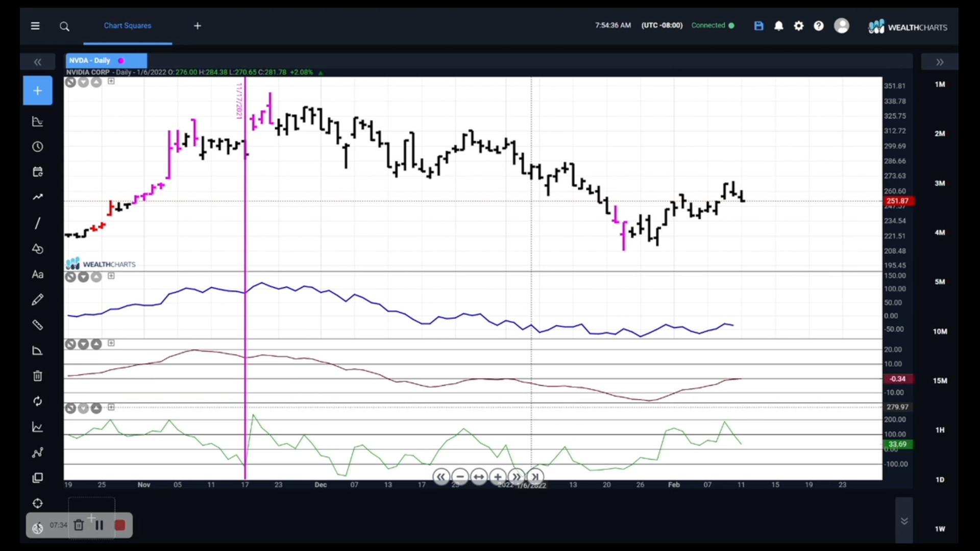Image resolution: width=980 pixels, height=551 pixels.
Task: Expand the green indicator pane plus box
Action: (111, 407)
